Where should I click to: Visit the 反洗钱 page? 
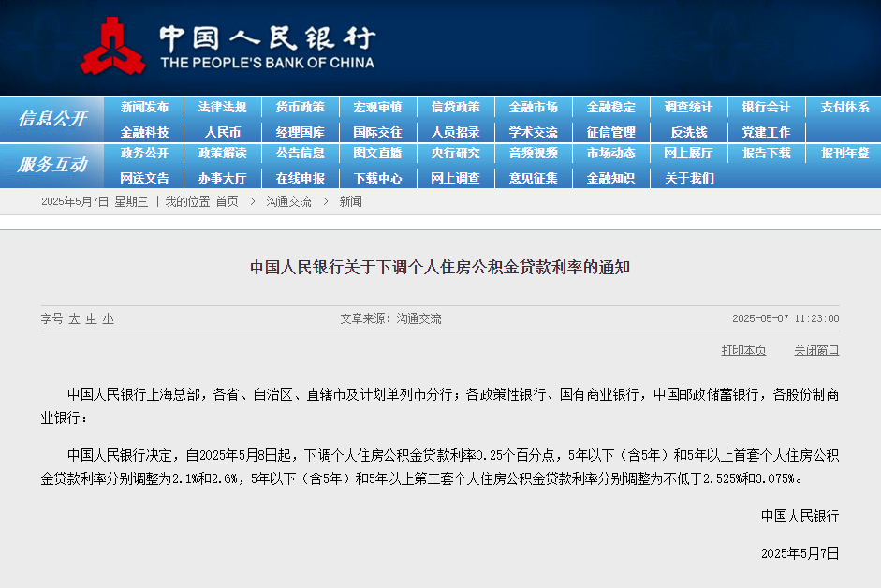[x=689, y=133]
